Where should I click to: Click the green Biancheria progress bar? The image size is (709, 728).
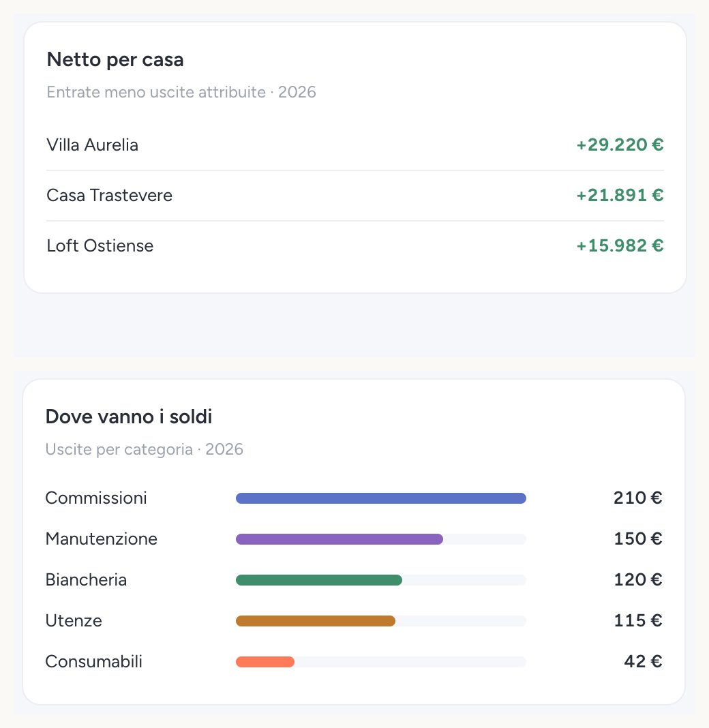pyautogui.click(x=319, y=580)
